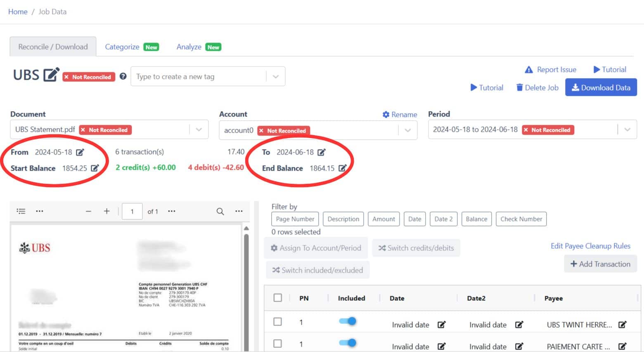644x352 pixels.
Task: Edit the invalid date on the UBS TWINT row
Action: pos(442,325)
